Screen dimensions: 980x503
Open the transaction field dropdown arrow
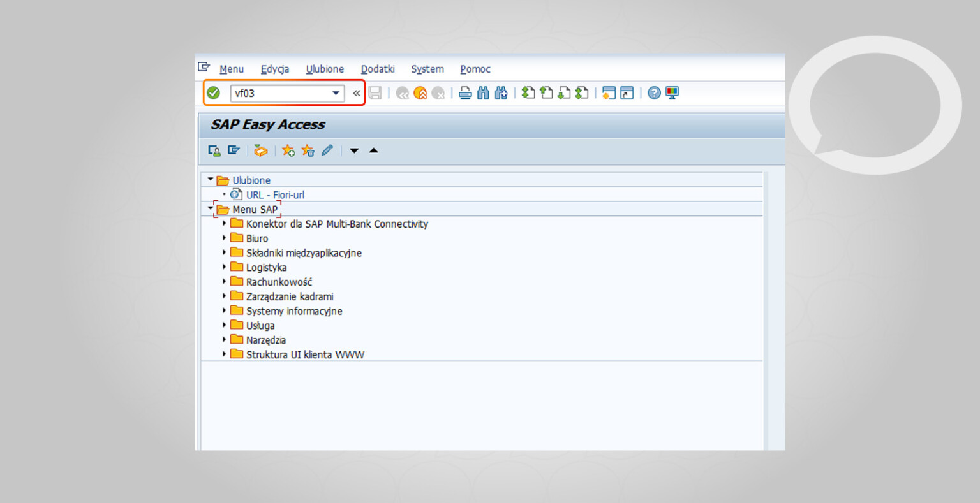[x=335, y=93]
